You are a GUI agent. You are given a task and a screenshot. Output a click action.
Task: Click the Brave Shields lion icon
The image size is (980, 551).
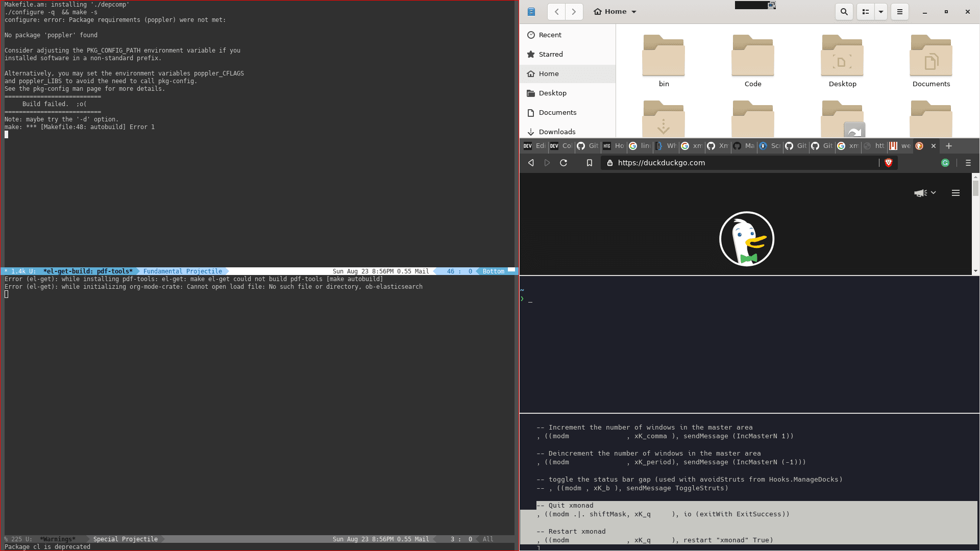click(x=888, y=163)
